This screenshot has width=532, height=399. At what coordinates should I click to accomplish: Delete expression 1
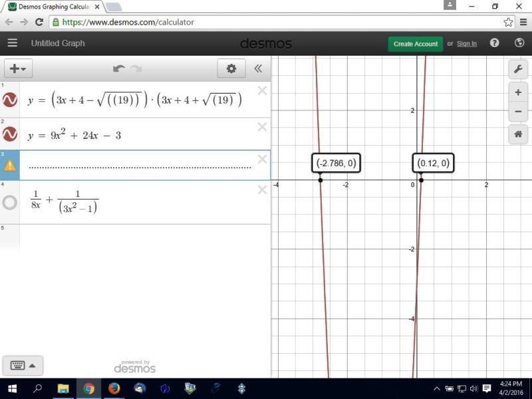pos(262,90)
